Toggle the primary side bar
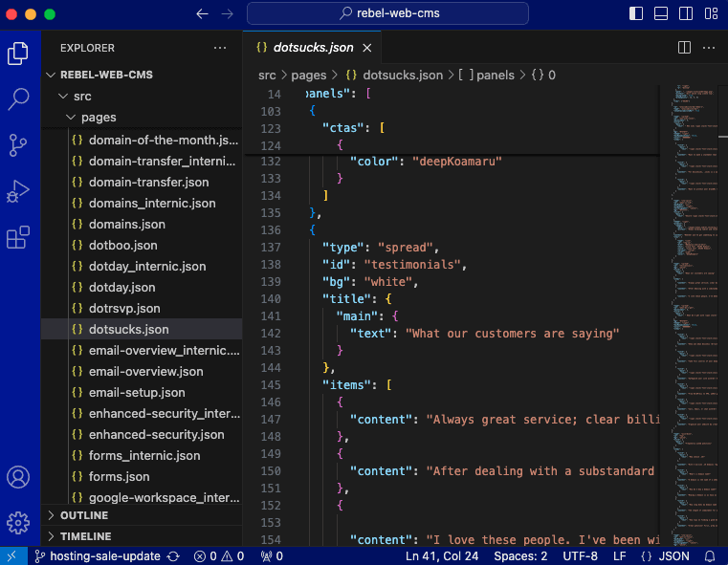 (636, 13)
